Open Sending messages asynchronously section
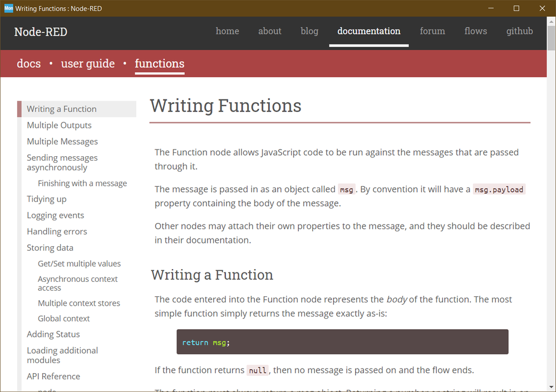The height and width of the screenshot is (392, 556). (62, 162)
